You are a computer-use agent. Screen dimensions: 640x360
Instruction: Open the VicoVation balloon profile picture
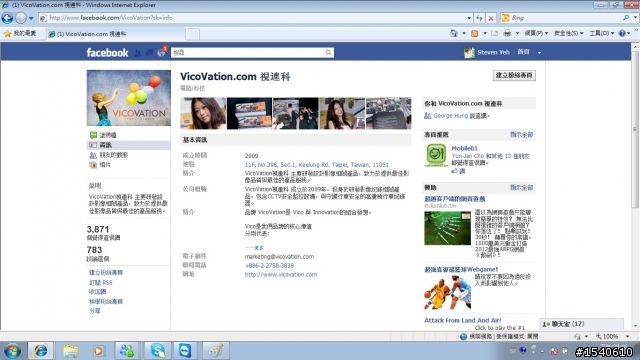129,98
